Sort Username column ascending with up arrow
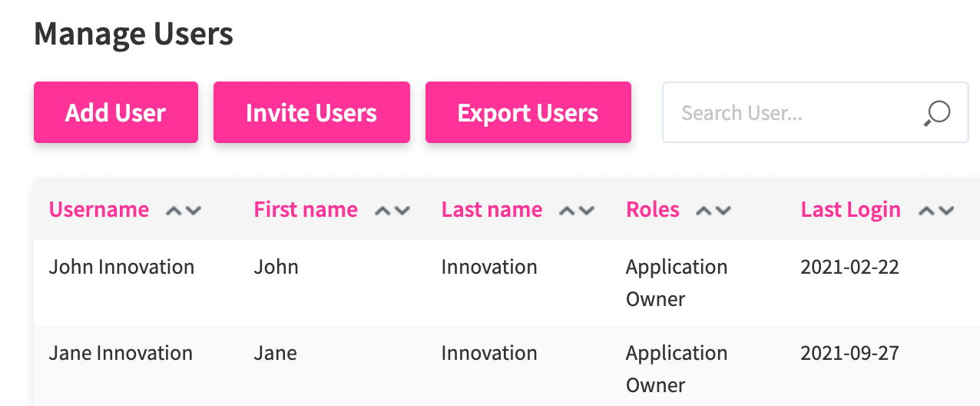Screen dimensions: 980x406 [174, 211]
